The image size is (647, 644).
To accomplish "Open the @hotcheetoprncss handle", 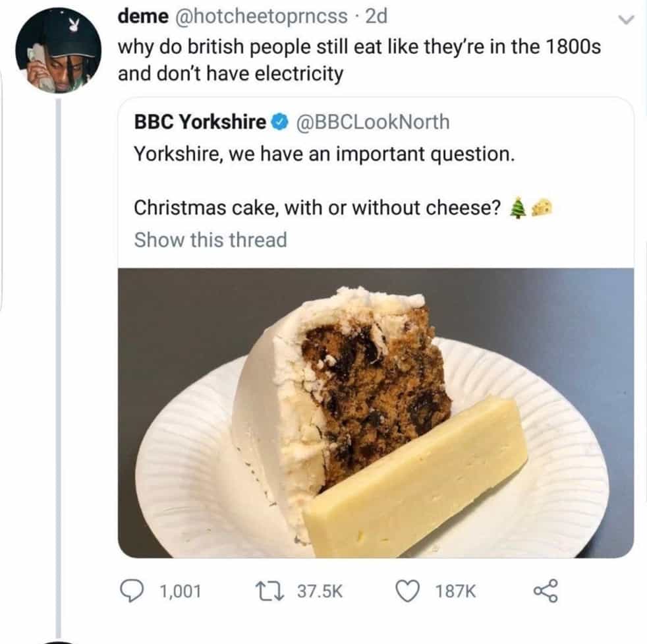I will coord(262,18).
